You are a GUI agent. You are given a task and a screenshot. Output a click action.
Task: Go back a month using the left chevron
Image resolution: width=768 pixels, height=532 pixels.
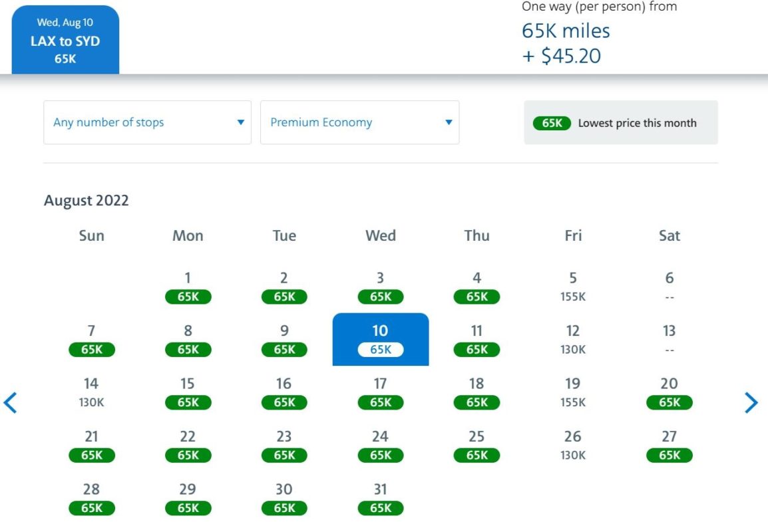coord(11,403)
